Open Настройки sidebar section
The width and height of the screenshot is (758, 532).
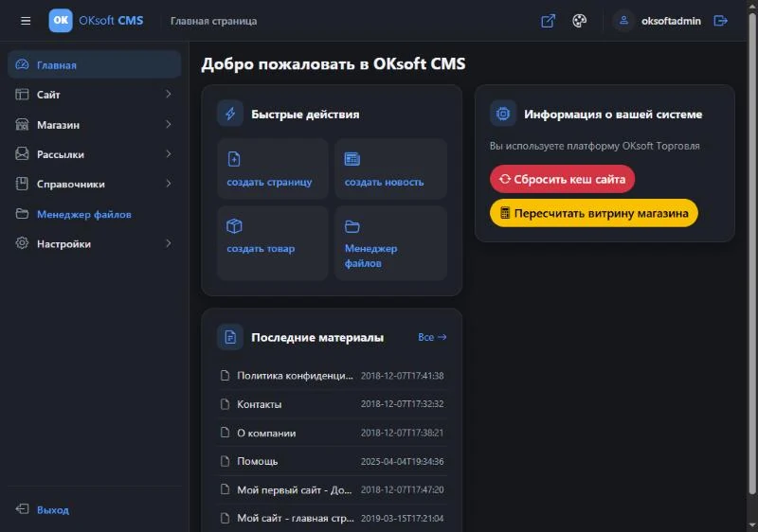[x=94, y=244]
